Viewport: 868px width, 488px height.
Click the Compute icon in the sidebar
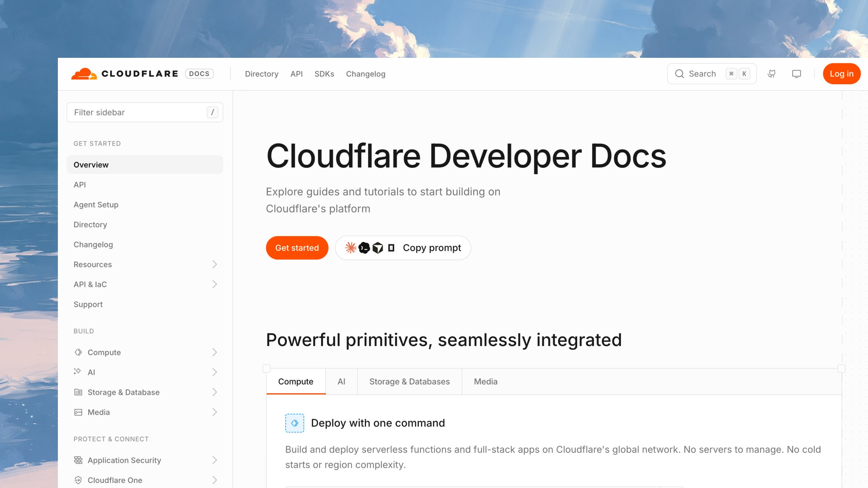coord(78,352)
